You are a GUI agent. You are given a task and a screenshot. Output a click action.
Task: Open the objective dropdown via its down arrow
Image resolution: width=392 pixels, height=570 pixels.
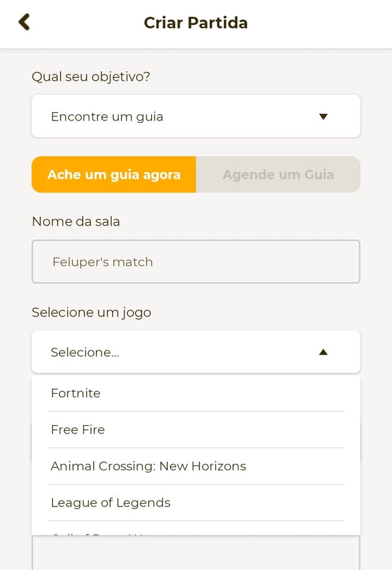pos(323,117)
